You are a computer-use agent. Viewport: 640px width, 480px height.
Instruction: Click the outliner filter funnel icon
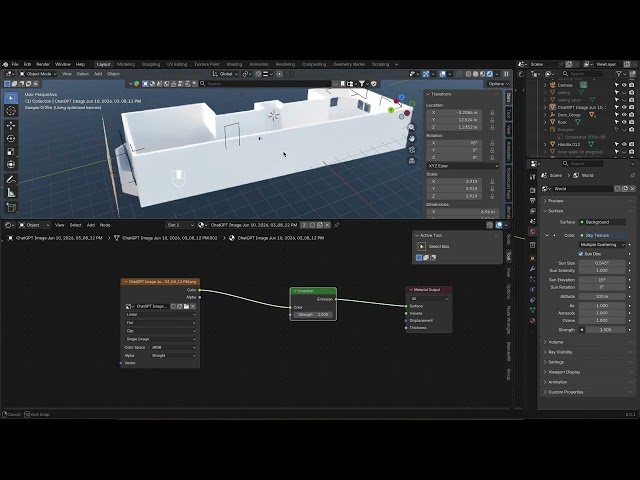coord(619,74)
